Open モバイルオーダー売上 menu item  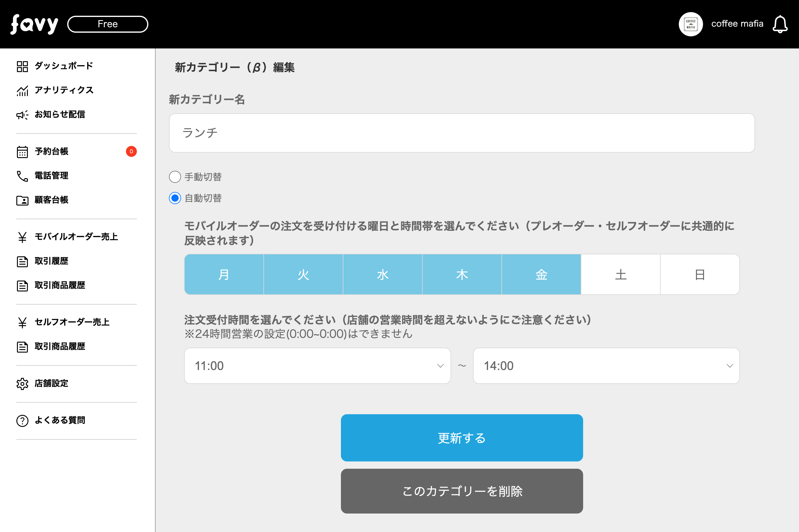(x=76, y=236)
